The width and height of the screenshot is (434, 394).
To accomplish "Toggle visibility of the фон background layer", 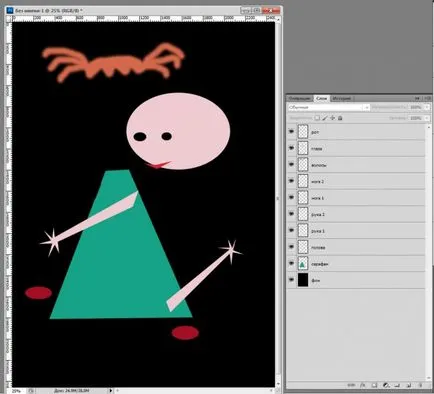I will pyautogui.click(x=292, y=280).
